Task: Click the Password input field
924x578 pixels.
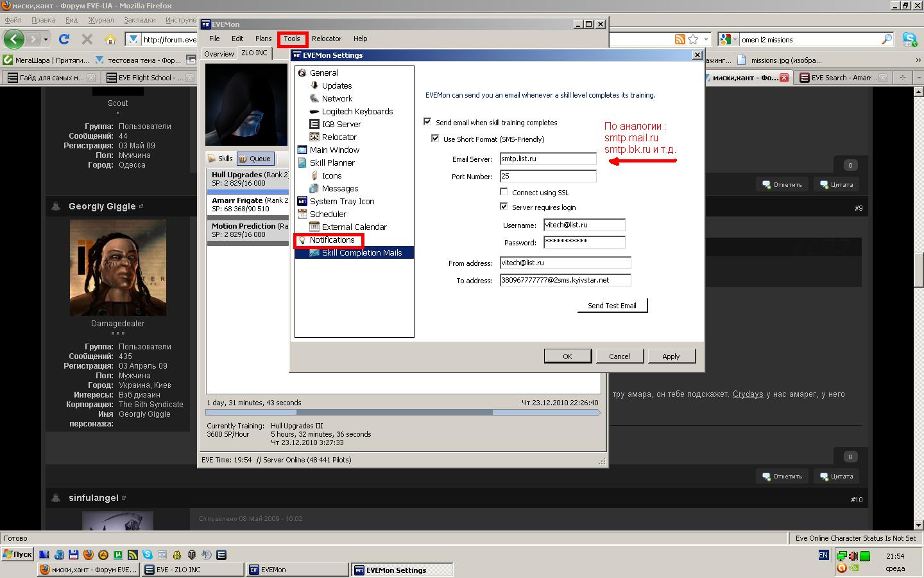Action: pos(585,242)
